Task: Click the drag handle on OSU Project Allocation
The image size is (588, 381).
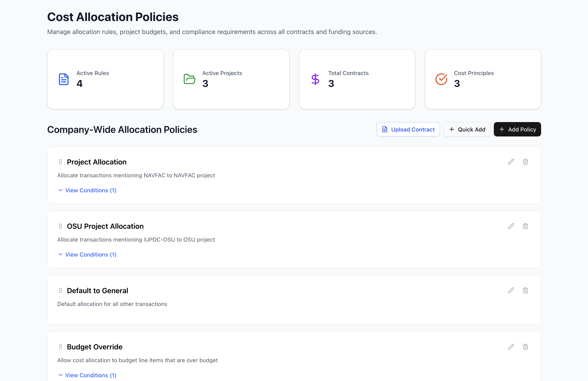Action: (60, 226)
